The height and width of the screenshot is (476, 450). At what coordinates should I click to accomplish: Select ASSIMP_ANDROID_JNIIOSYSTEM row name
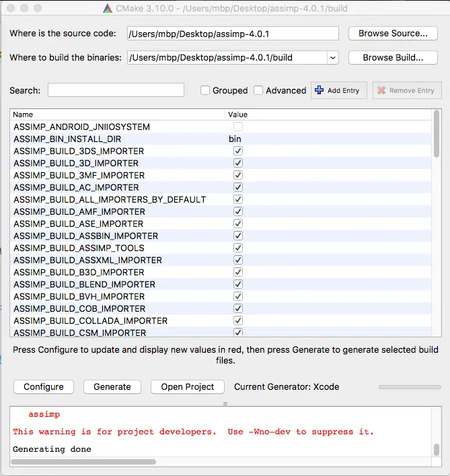(x=81, y=127)
